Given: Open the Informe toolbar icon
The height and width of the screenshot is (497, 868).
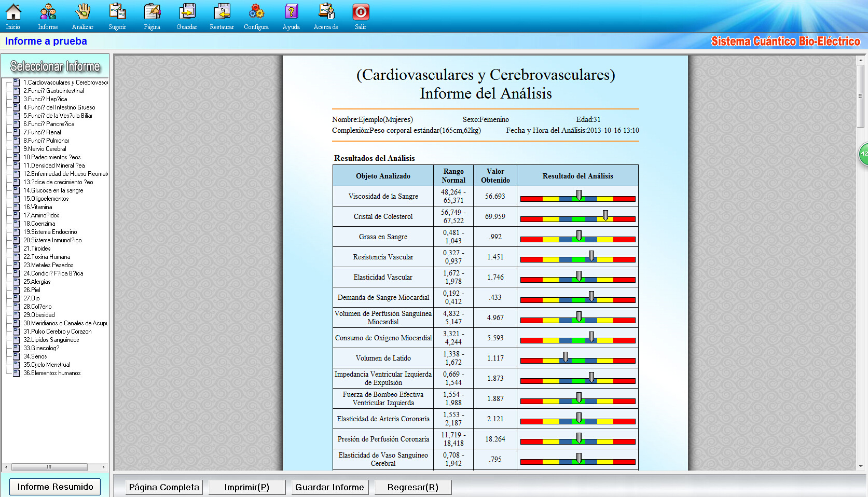Looking at the screenshot, I should (x=48, y=12).
